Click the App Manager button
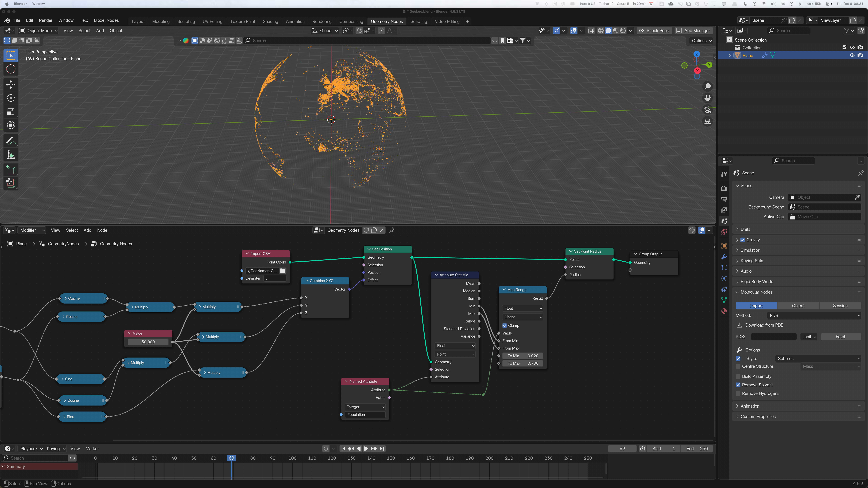Viewport: 868px width, 488px height. 693,31
